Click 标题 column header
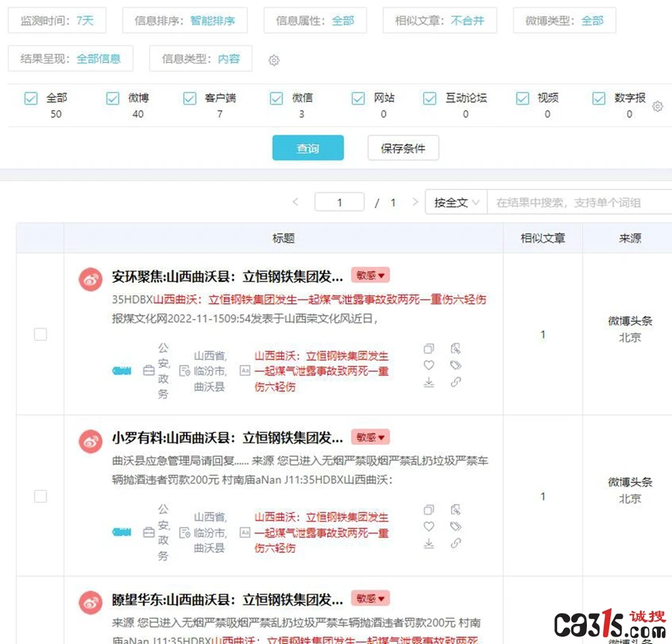Image resolution: width=672 pixels, height=644 pixels. coord(283,238)
